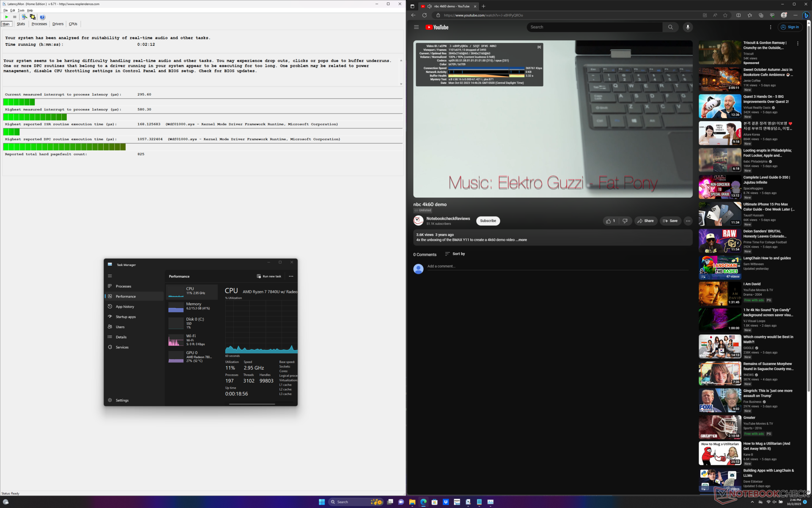Open LatencyMon help via blue question mark icon

click(x=42, y=17)
